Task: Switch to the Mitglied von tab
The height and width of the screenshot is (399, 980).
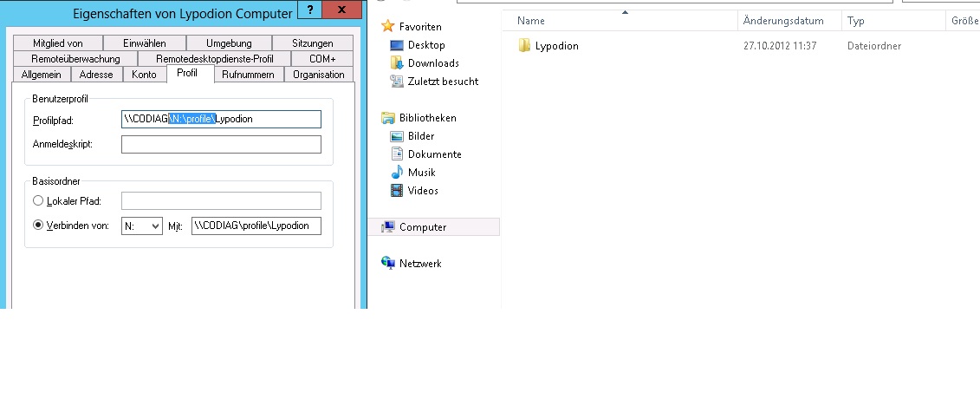Action: point(57,43)
